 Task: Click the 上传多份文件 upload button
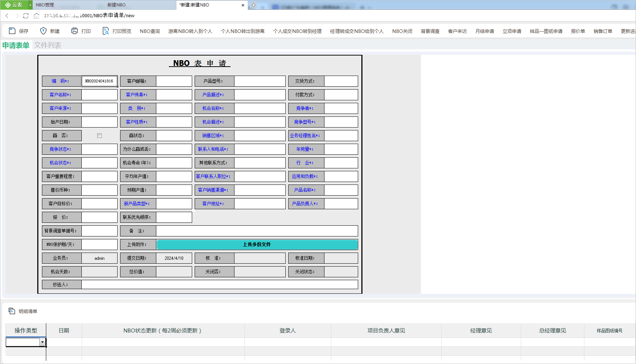257,244
